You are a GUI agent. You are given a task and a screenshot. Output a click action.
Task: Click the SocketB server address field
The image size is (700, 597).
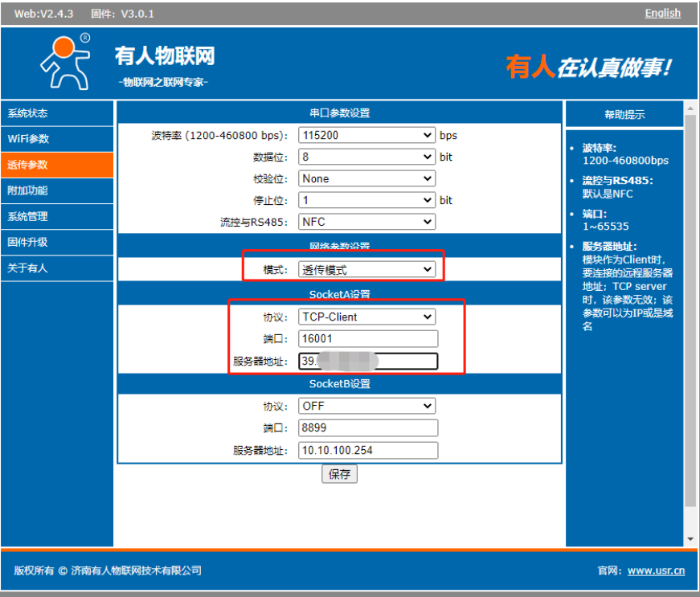tap(368, 450)
